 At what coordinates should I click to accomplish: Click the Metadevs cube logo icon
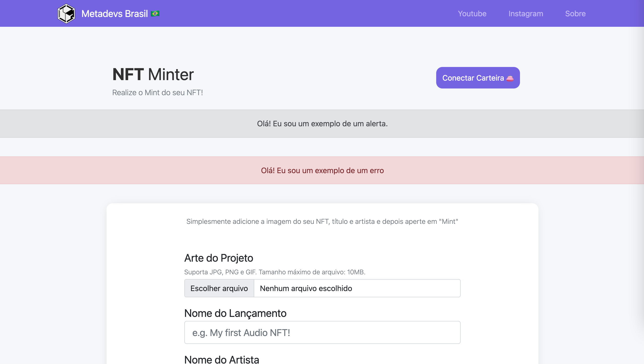(x=66, y=13)
